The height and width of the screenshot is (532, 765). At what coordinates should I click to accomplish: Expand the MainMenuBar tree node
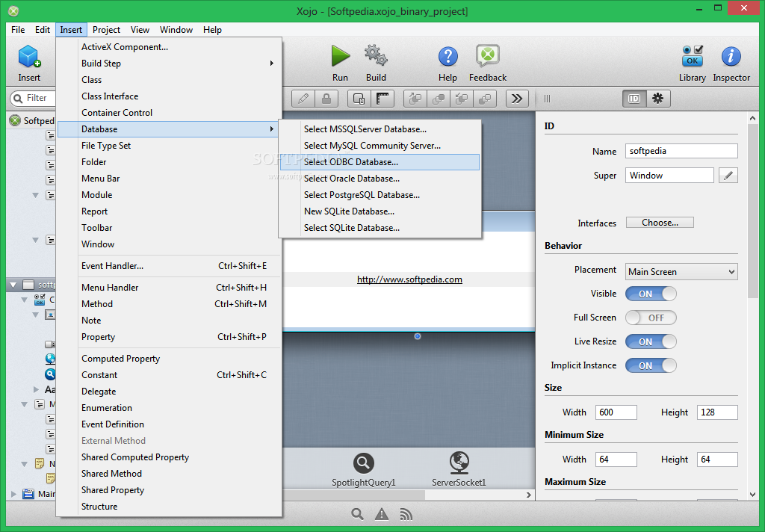(13, 494)
